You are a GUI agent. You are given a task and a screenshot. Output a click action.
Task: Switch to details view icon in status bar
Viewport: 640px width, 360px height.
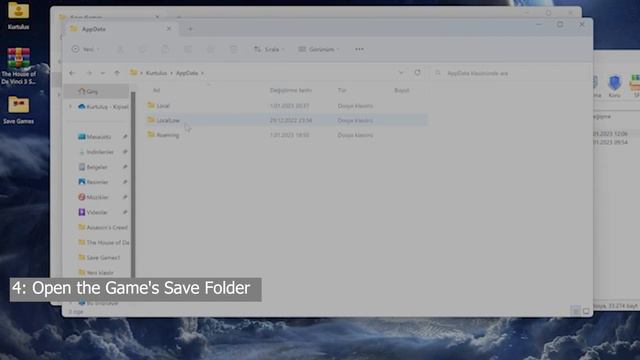576,311
